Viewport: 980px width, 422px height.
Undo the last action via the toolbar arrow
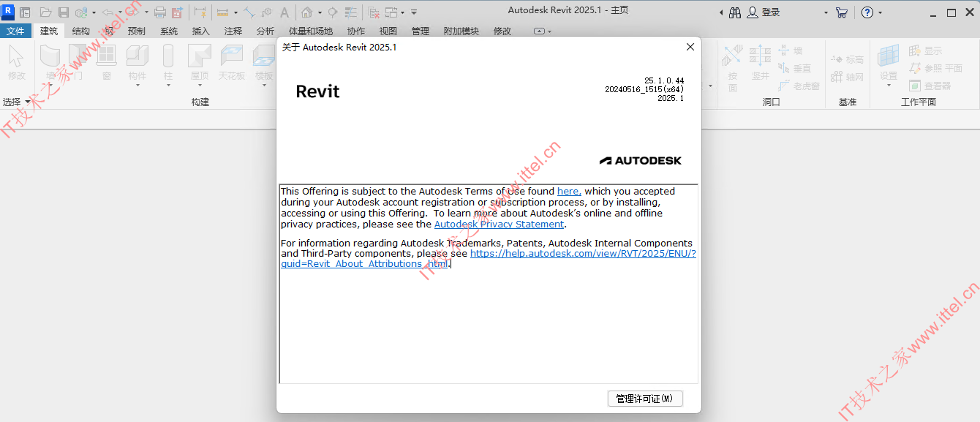108,12
